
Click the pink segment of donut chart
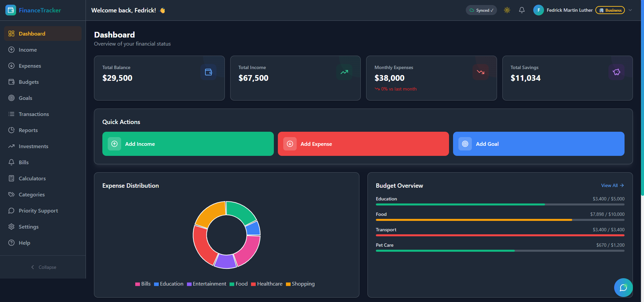click(x=248, y=251)
